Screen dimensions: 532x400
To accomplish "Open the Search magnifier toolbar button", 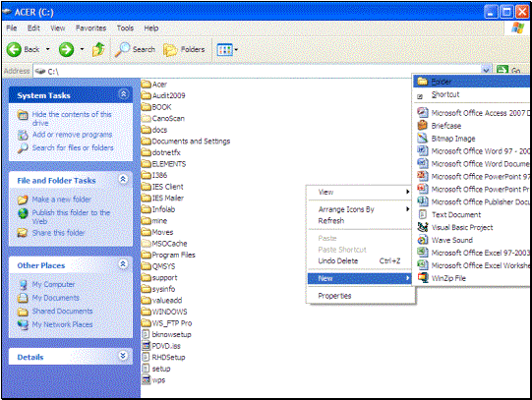I will point(135,49).
